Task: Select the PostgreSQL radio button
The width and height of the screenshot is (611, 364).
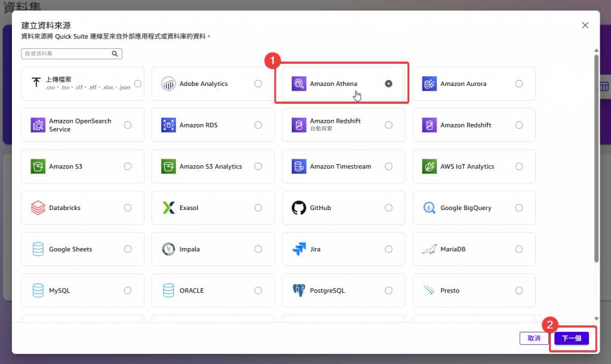Action: (x=388, y=291)
